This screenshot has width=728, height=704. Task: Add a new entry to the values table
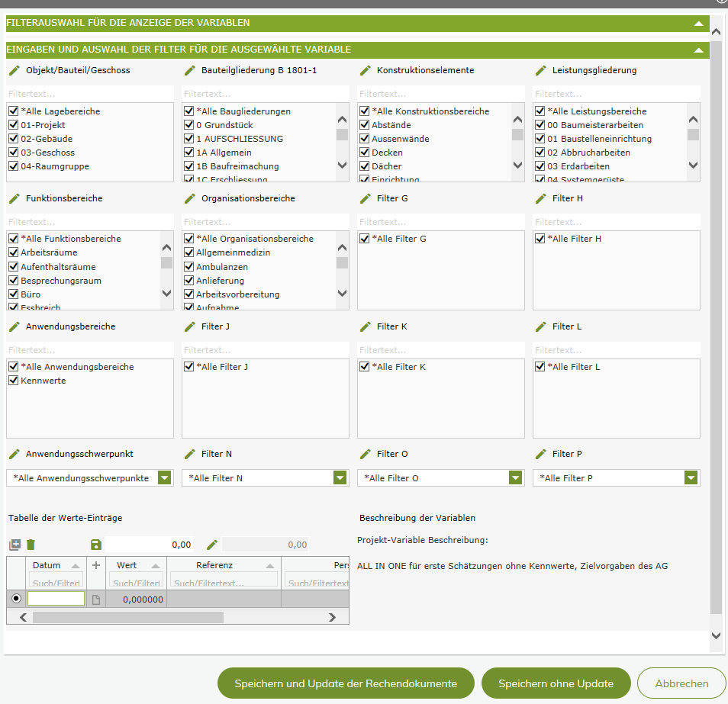(x=14, y=545)
